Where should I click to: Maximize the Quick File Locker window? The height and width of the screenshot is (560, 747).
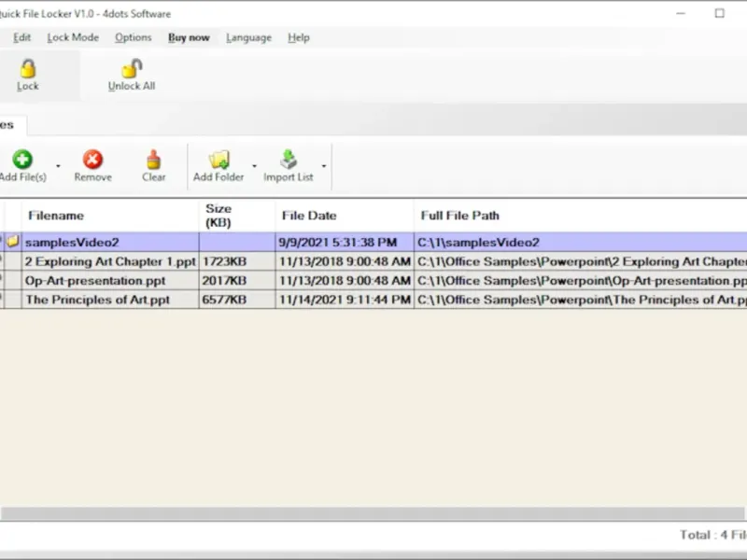pyautogui.click(x=719, y=13)
